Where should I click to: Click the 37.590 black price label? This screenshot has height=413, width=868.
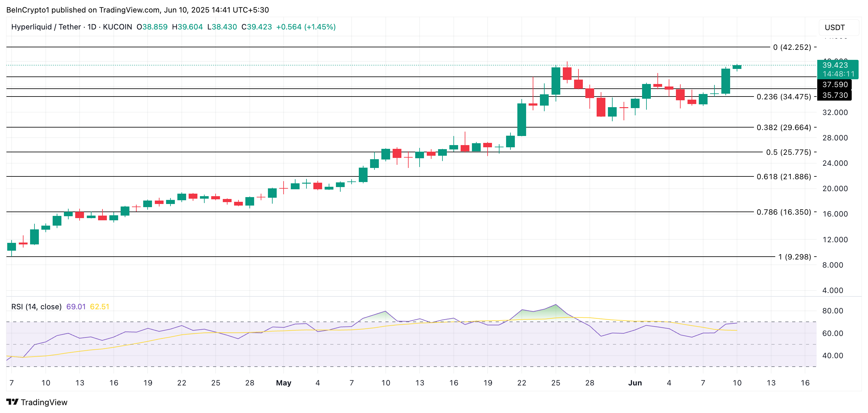click(x=835, y=85)
